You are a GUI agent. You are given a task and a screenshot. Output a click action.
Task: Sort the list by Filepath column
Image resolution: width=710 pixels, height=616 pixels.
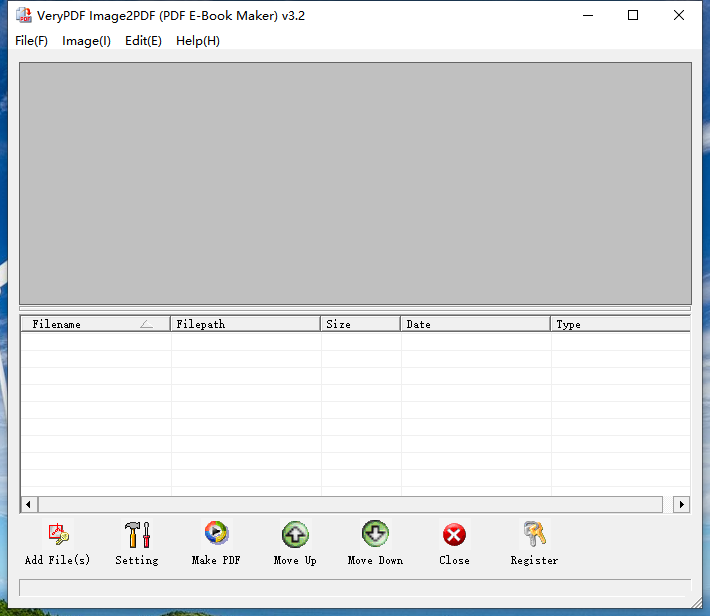point(245,324)
